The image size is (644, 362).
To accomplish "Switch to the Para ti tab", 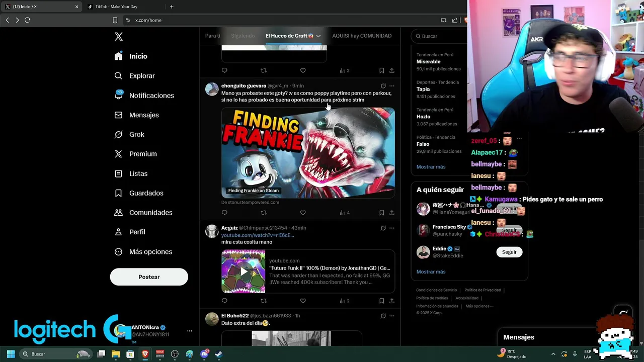I will [x=213, y=36].
